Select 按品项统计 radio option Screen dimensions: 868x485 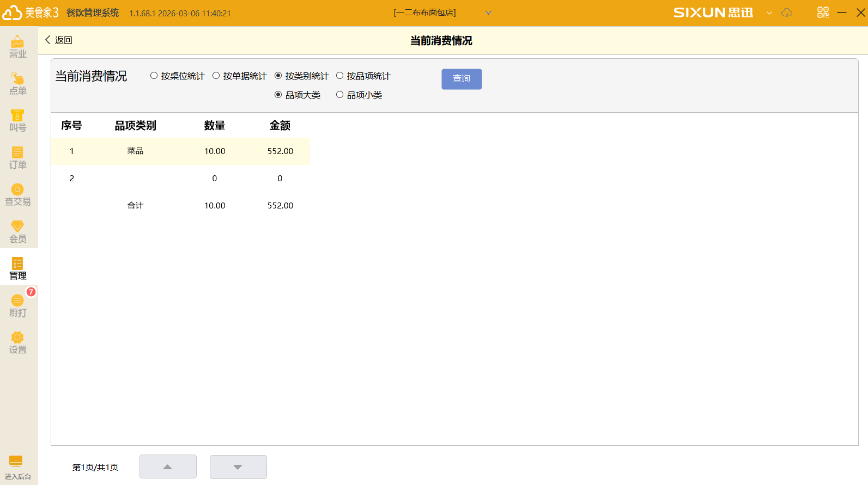pos(340,76)
